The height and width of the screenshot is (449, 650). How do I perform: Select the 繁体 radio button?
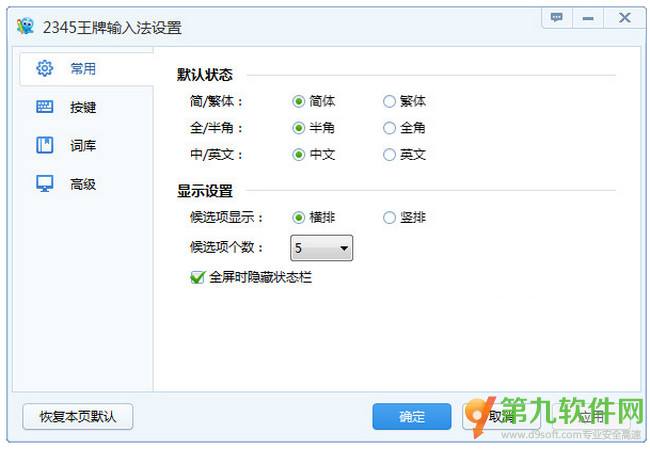389,101
